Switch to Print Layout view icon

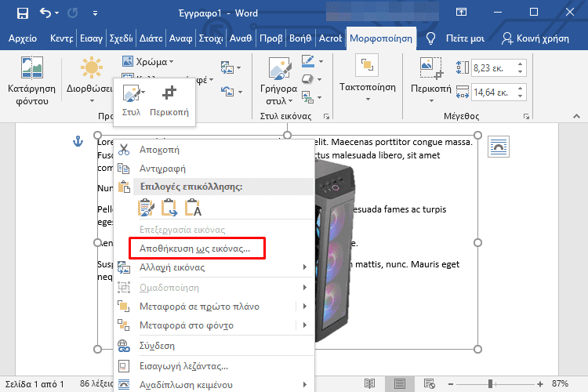click(400, 383)
